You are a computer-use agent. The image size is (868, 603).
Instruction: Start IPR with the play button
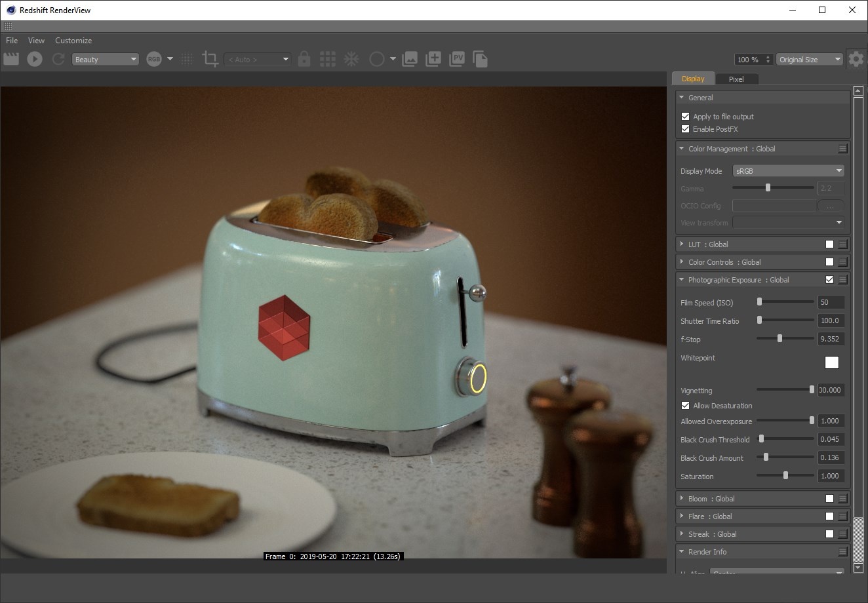point(35,59)
